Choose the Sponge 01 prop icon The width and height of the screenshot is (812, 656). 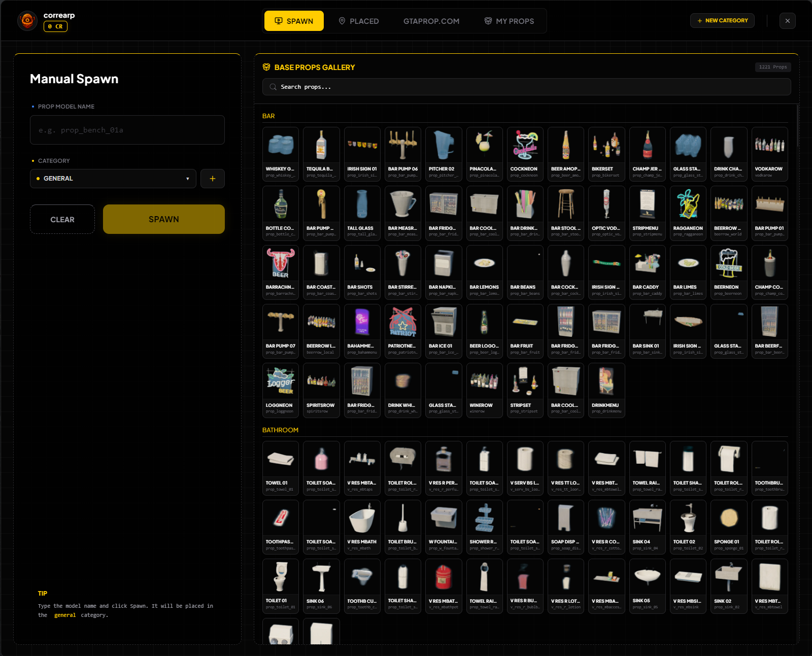[729, 527]
